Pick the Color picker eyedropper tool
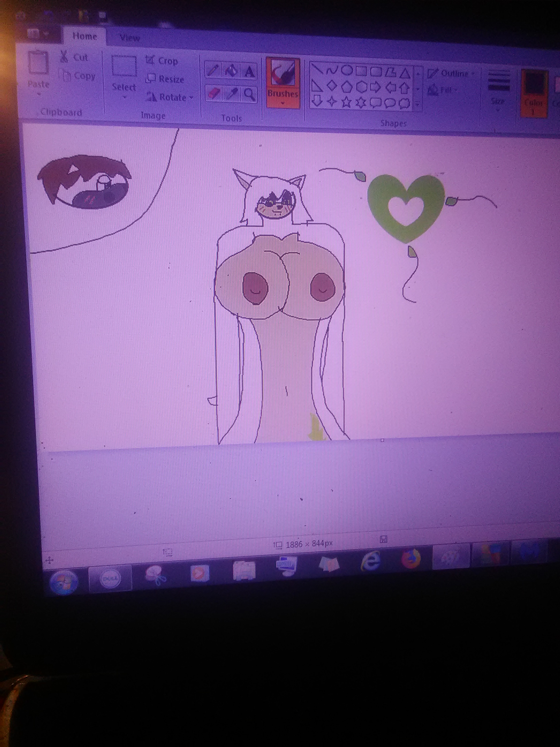The width and height of the screenshot is (560, 747). point(232,94)
